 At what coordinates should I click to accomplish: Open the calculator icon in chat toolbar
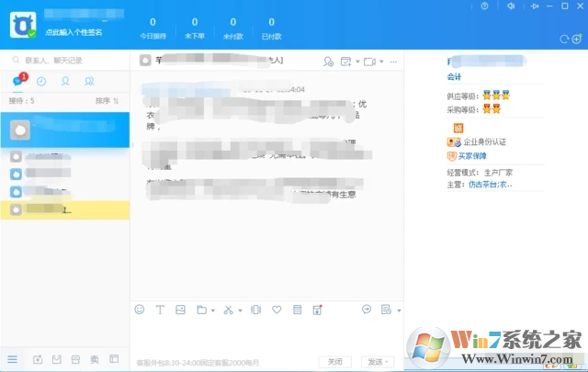[x=298, y=310]
